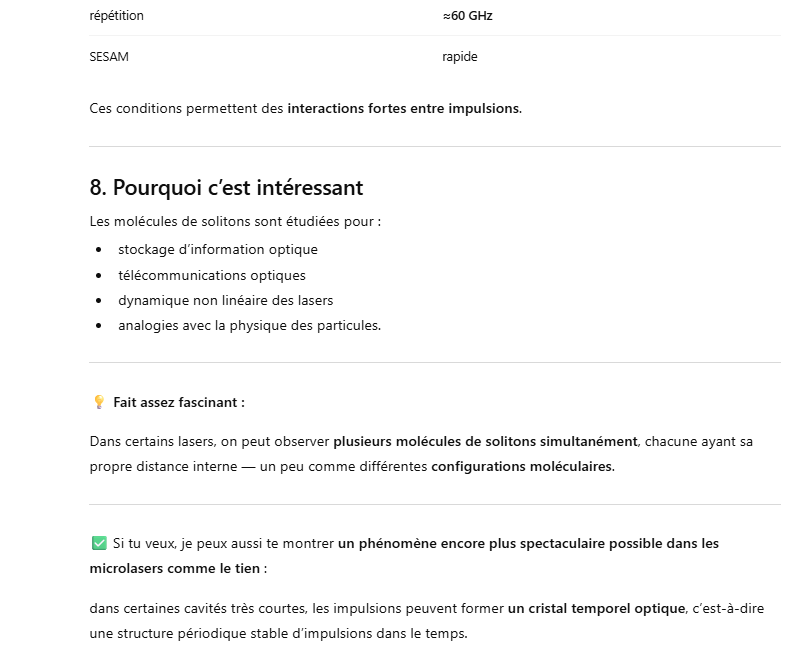Click the bullet "dynamique non linéaire des lasers"
The height and width of the screenshot is (648, 807).
(x=225, y=300)
